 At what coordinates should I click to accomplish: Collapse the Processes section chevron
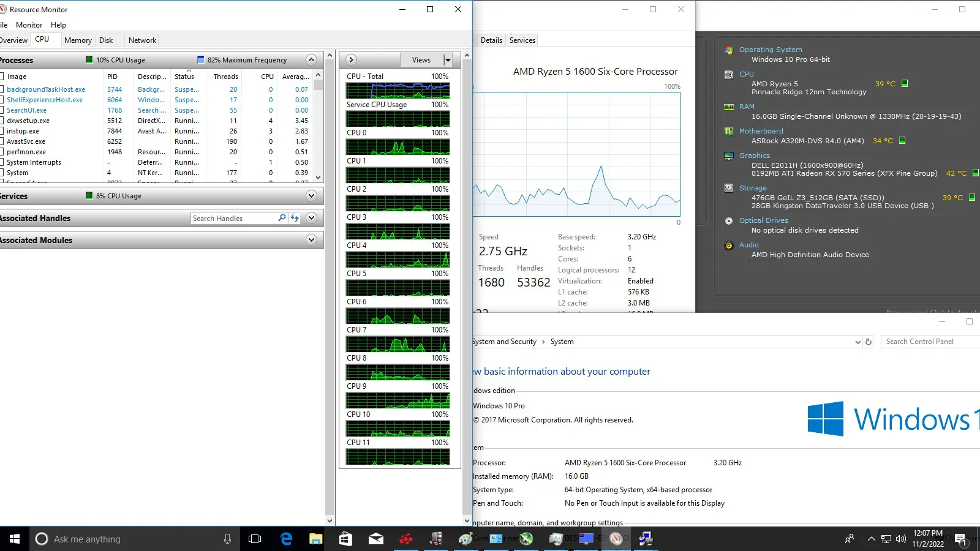click(311, 60)
